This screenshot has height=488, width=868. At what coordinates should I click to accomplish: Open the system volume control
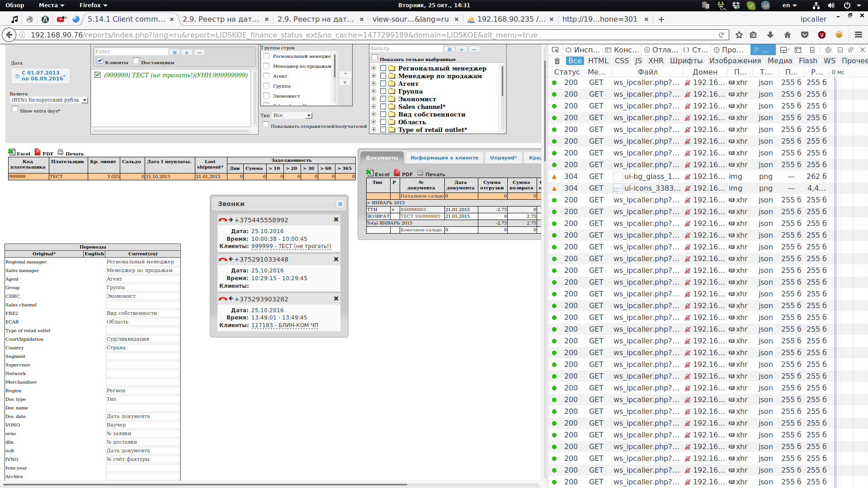click(x=831, y=5)
